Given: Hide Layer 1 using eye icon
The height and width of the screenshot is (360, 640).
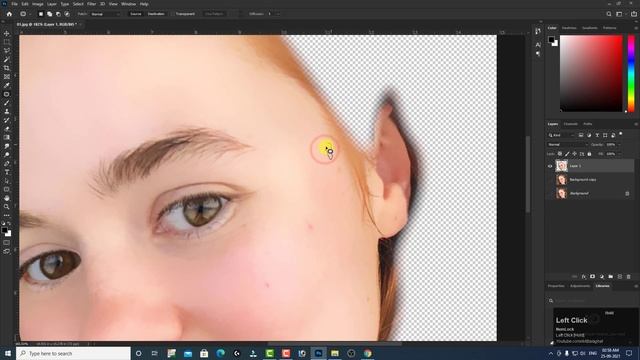Looking at the screenshot, I should click(x=550, y=166).
